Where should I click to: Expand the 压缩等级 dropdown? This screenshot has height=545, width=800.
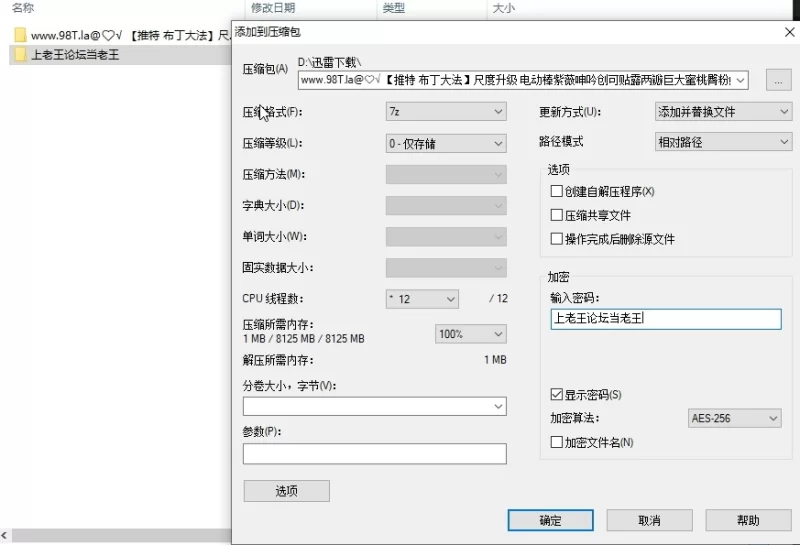(446, 144)
